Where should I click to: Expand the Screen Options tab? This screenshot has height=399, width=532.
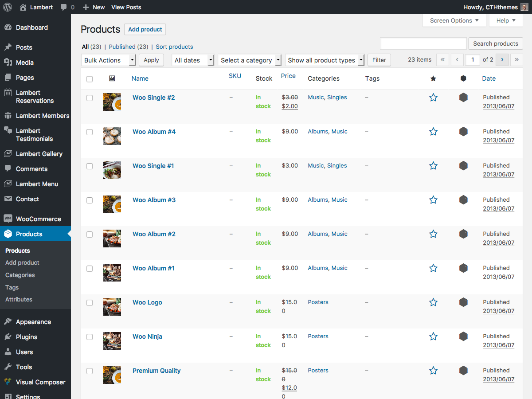click(x=454, y=20)
